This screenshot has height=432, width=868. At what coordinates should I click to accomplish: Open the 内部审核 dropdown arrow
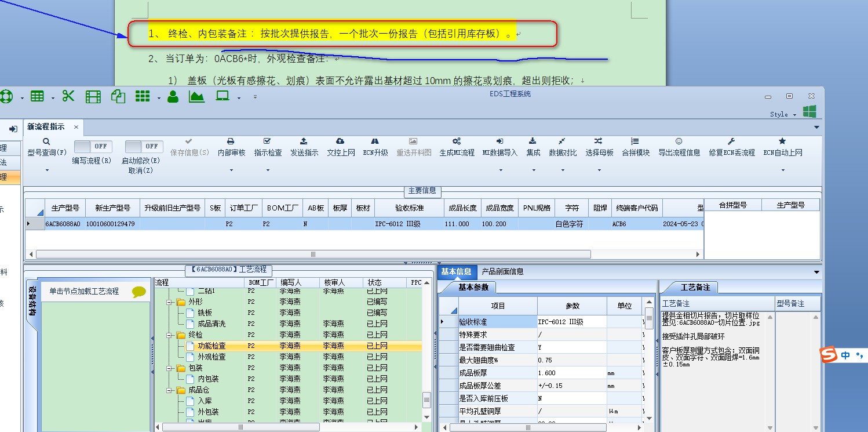[x=231, y=170]
